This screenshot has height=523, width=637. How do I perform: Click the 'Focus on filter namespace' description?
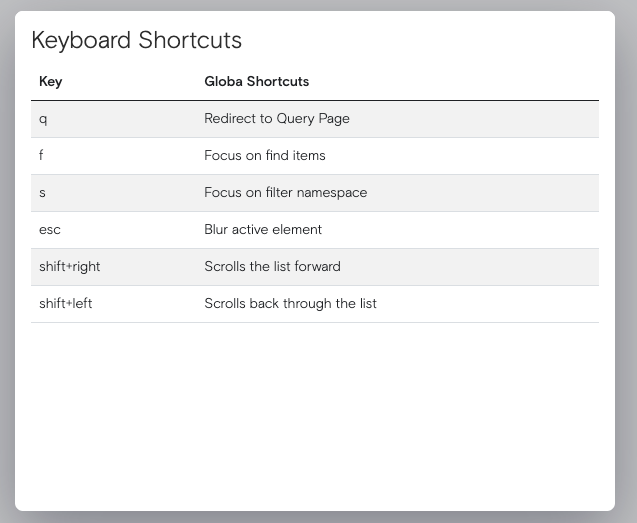(285, 193)
